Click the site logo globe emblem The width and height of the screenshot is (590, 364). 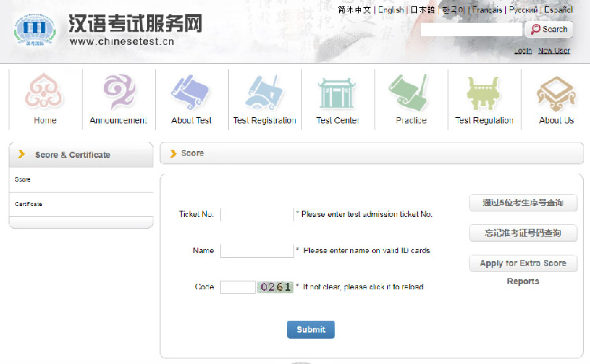tap(35, 31)
